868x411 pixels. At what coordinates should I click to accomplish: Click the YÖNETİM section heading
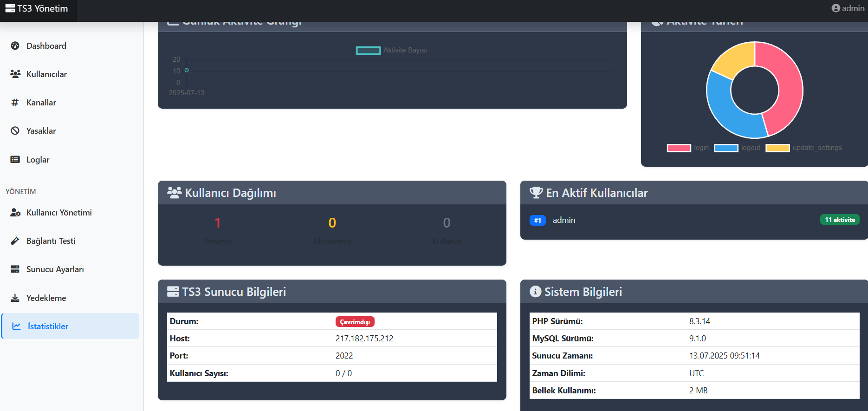click(x=20, y=191)
